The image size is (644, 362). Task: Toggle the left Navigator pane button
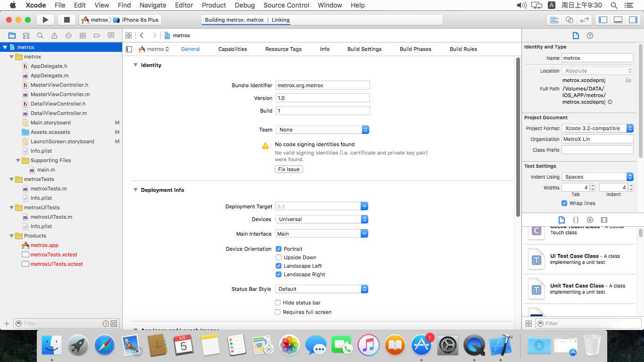[603, 20]
